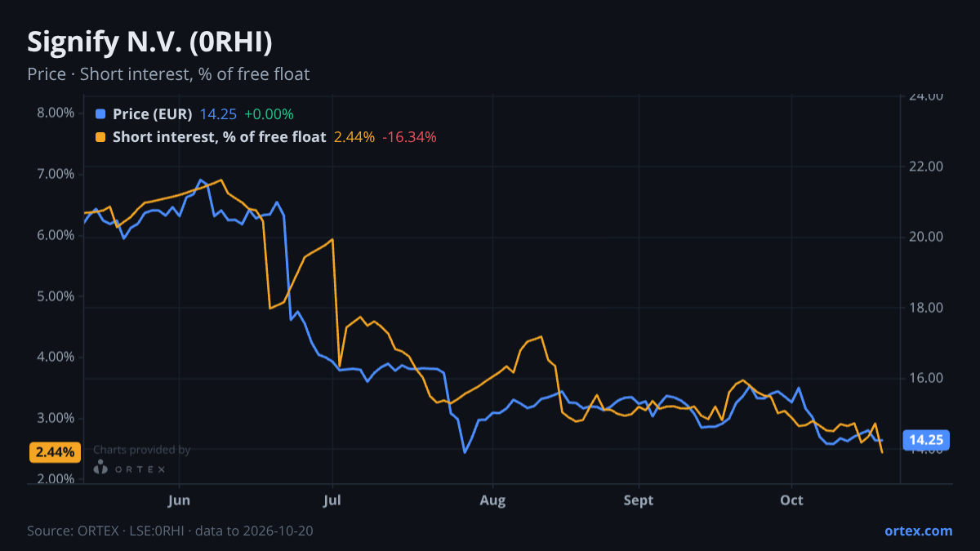Click the 18.00 right axis price label
980x551 pixels.
tap(926, 308)
